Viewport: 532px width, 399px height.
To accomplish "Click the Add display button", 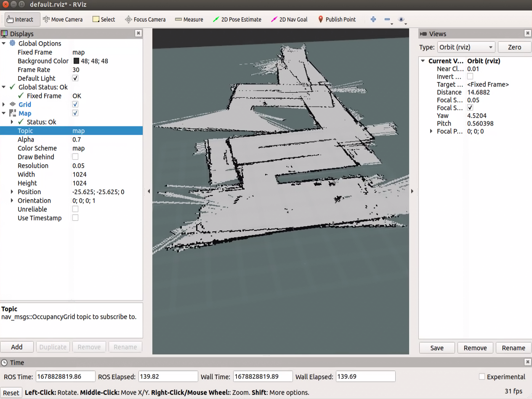I will [17, 347].
